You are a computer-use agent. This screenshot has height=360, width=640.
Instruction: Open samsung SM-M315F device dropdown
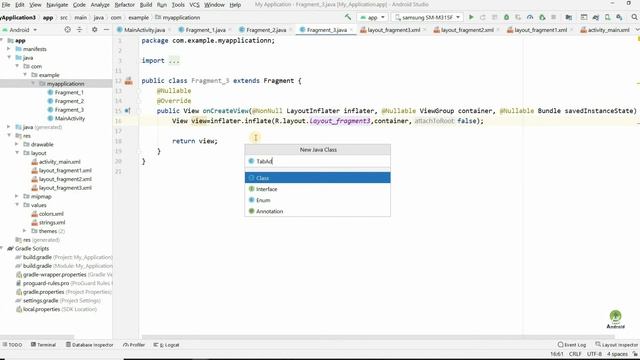(x=427, y=17)
